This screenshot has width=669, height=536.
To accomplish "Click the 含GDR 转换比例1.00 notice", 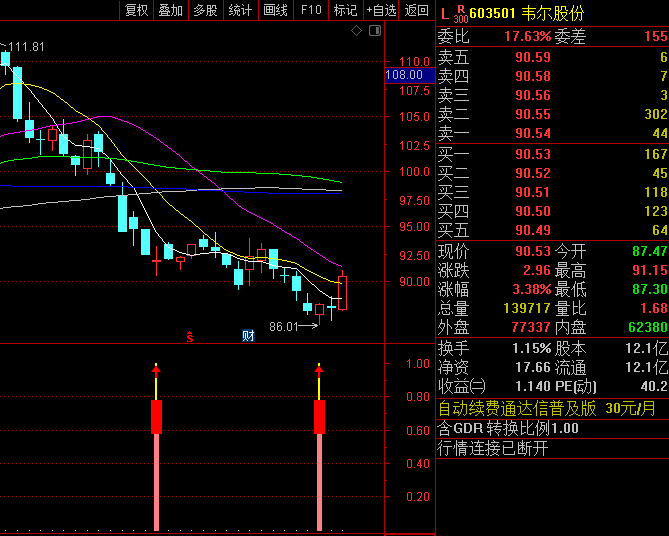I will (508, 428).
